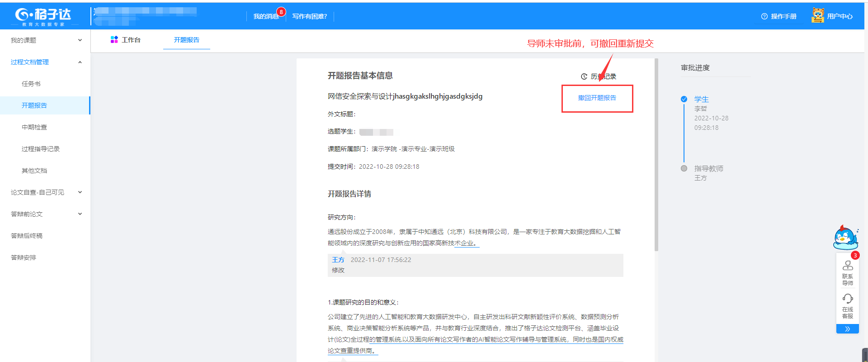Click 联系导师 person icon
The width and height of the screenshot is (868, 362).
(x=848, y=266)
